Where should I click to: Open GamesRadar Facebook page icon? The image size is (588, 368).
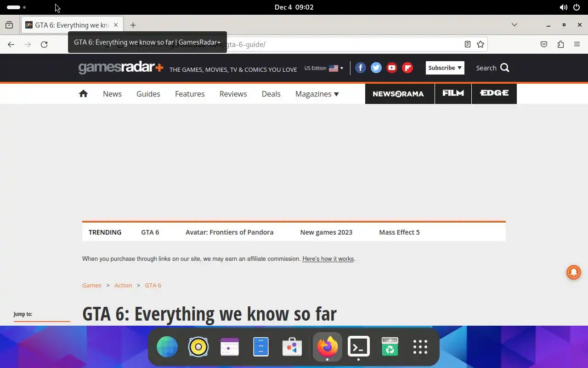(361, 68)
